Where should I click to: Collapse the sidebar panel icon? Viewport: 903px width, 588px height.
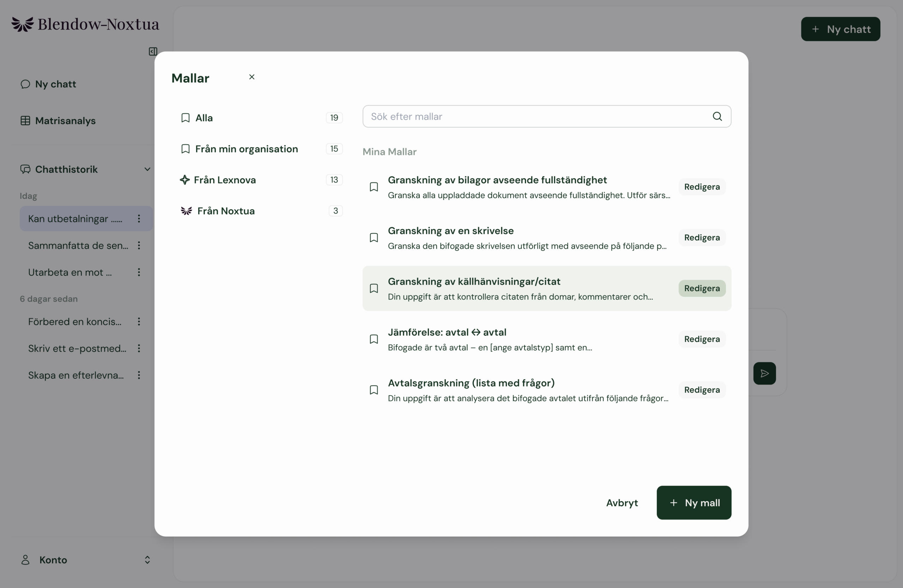tap(153, 51)
